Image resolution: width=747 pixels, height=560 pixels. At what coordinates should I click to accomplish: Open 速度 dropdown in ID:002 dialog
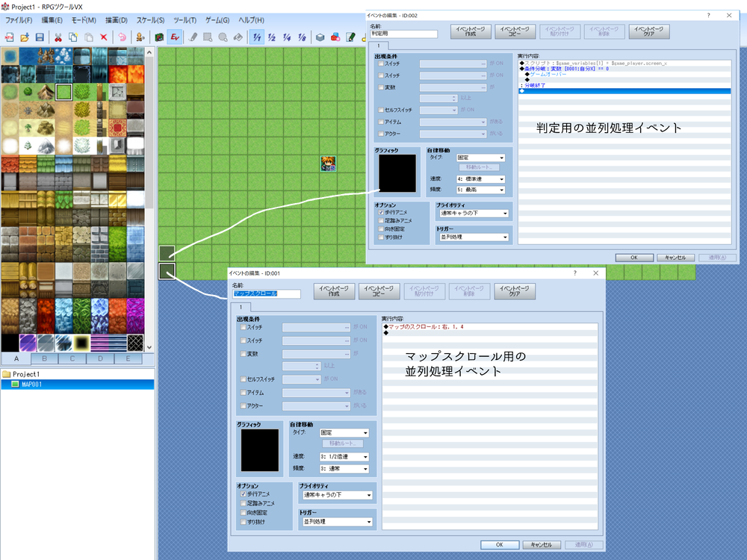point(480,179)
